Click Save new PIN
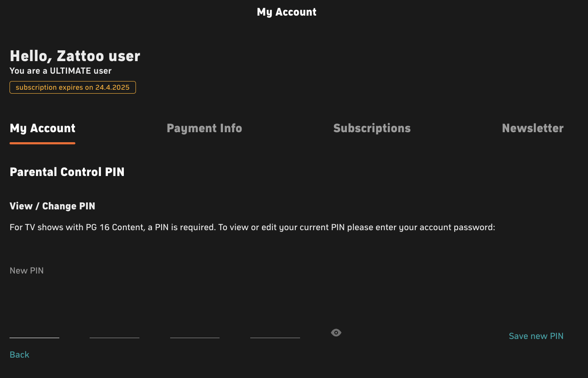Screen dimensions: 588x378 coord(536,336)
